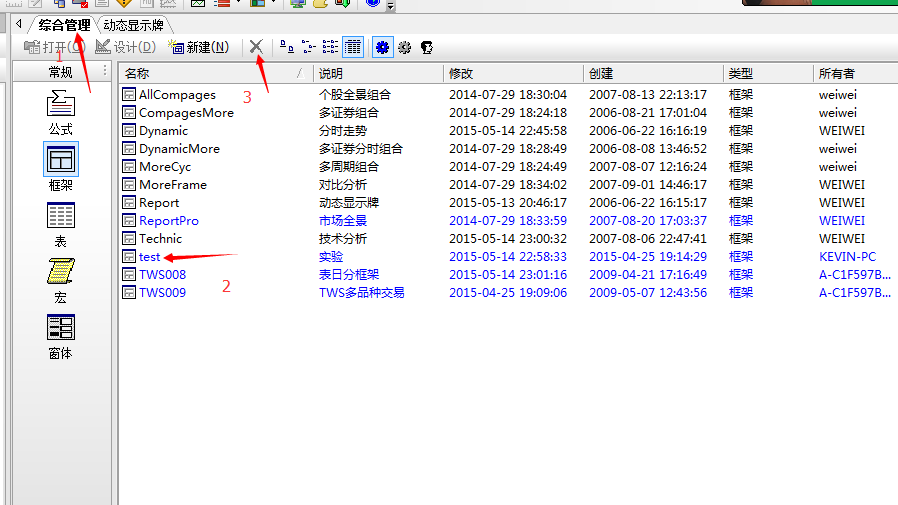Switch to large icons view
Image resolution: width=898 pixels, height=505 pixels.
click(x=286, y=47)
